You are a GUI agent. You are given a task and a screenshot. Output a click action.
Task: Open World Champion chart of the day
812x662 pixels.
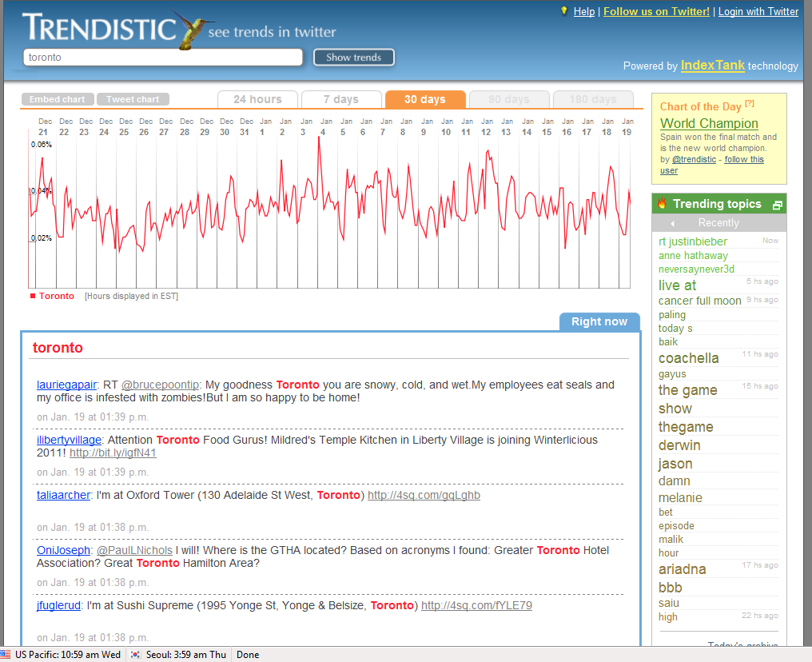(x=709, y=123)
